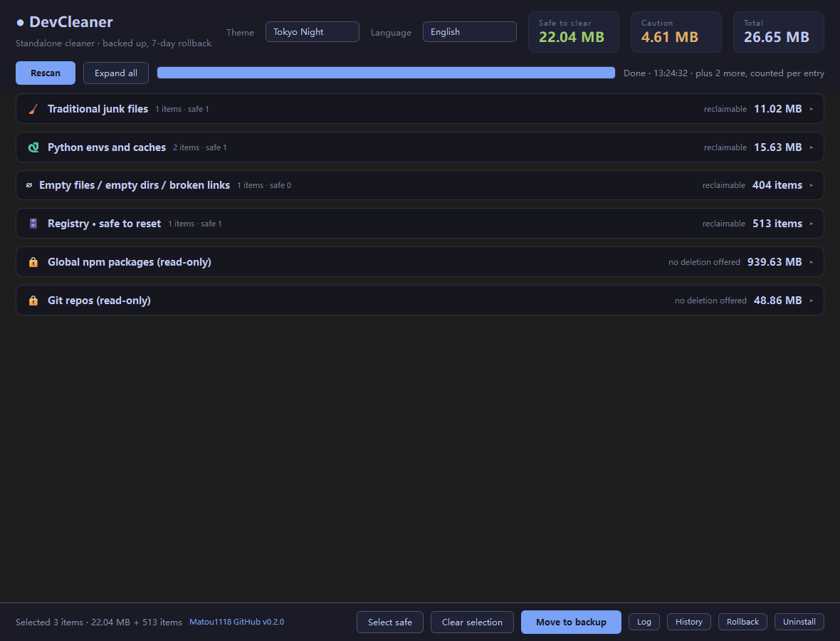The width and height of the screenshot is (840, 641).
Task: Click the Python envs and caches title
Action: [107, 147]
